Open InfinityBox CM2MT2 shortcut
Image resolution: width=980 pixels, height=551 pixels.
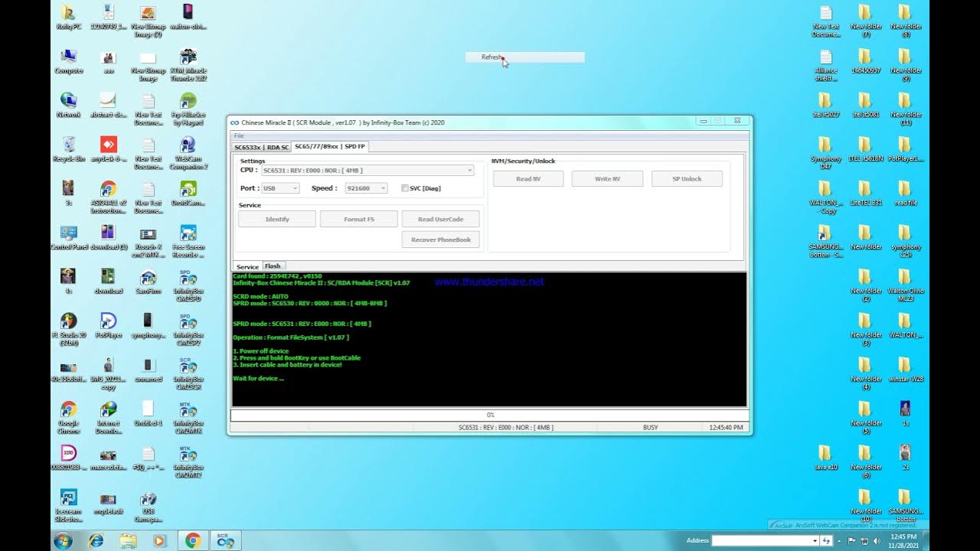[188, 461]
